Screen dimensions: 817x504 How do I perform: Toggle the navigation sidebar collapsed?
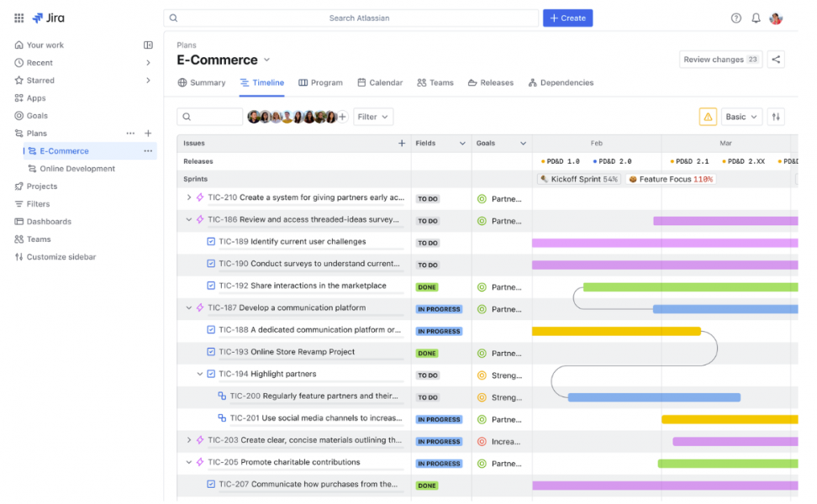148,45
